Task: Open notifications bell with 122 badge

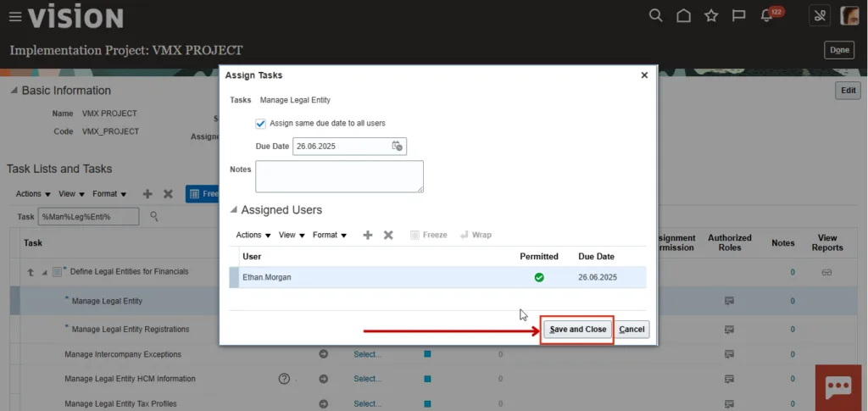Action: coord(767,16)
